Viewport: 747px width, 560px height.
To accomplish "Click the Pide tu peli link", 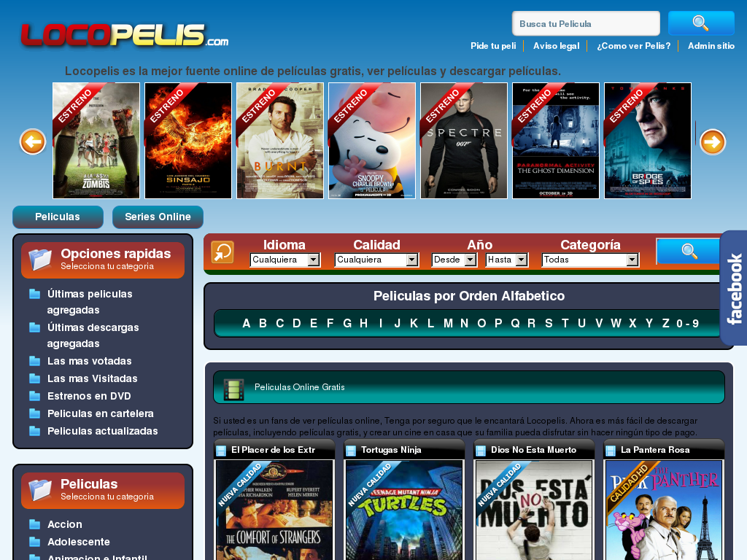I will (x=493, y=46).
